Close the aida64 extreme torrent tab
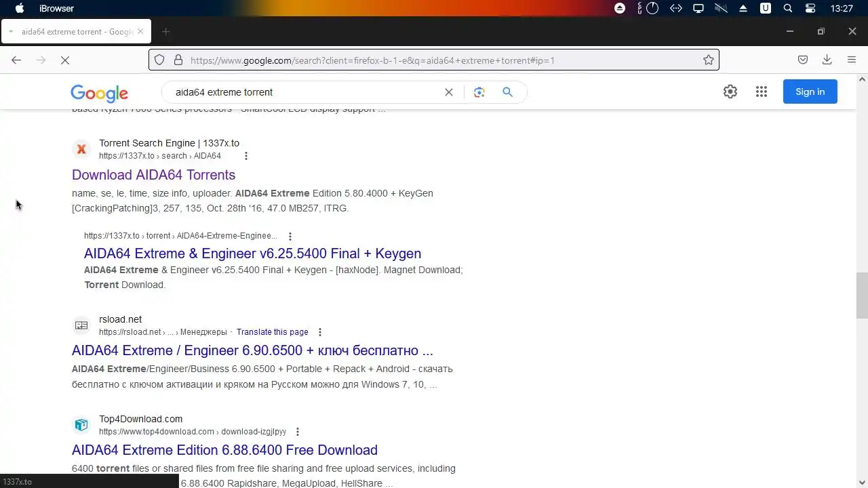 click(x=140, y=31)
